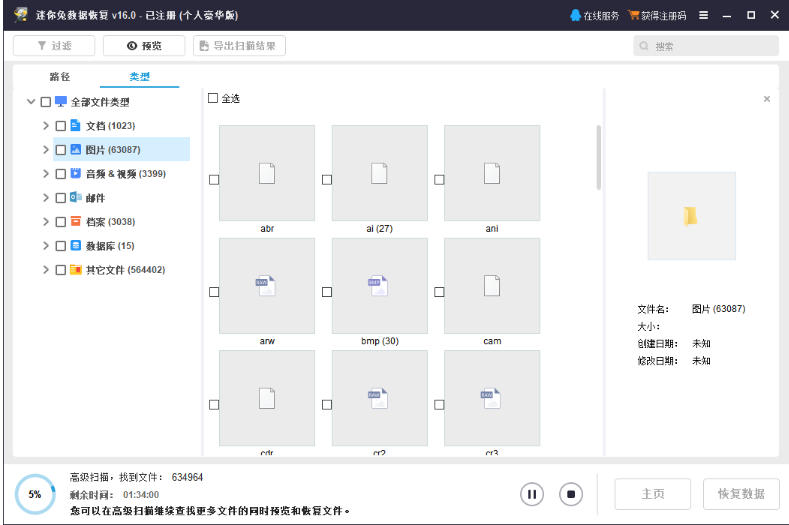Expand the 音频 & 视频 (3399) node
The width and height of the screenshot is (789, 525).
tap(46, 174)
